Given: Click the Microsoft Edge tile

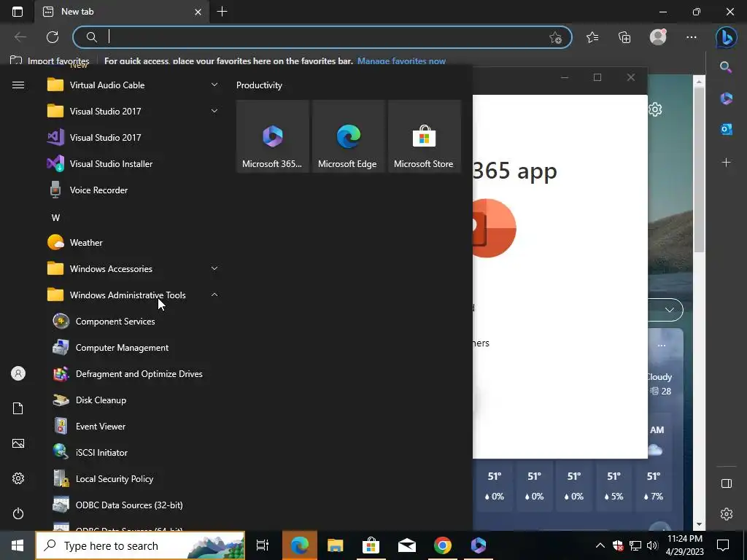Looking at the screenshot, I should click(x=348, y=136).
